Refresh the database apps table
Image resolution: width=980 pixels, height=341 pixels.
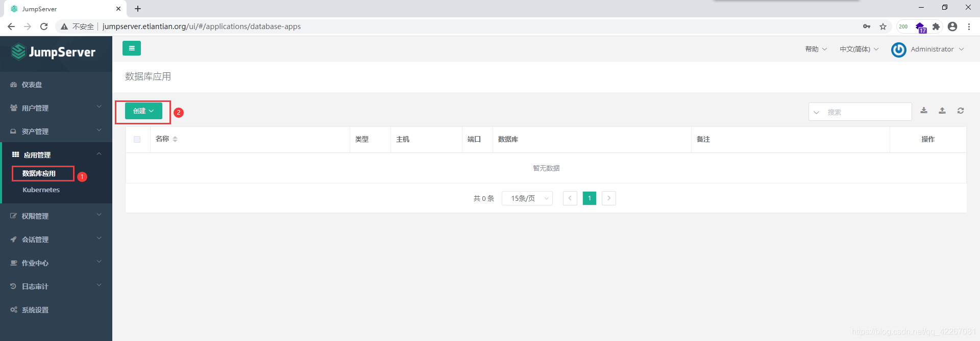point(961,111)
